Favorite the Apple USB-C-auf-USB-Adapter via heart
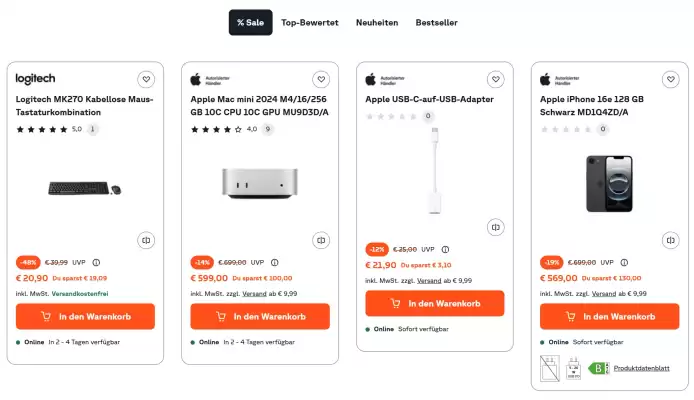Image resolution: width=694 pixels, height=400 pixels. click(x=496, y=79)
